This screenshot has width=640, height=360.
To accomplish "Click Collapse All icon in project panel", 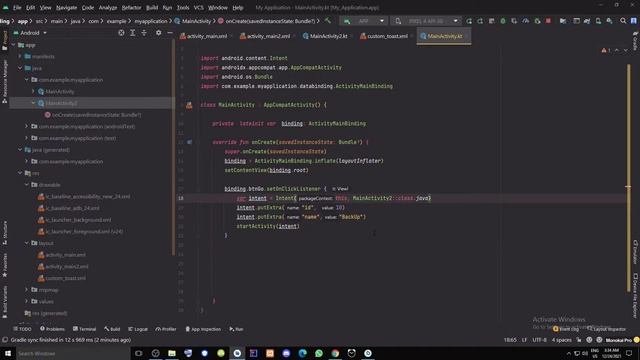I will tap(144, 33).
